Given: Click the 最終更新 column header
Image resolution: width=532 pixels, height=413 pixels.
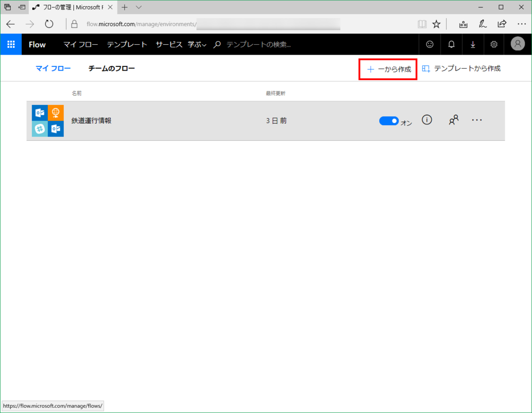Looking at the screenshot, I should (x=275, y=94).
